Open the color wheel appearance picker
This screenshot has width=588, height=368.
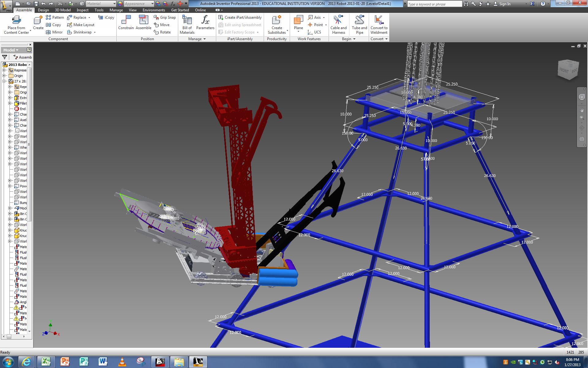point(120,4)
